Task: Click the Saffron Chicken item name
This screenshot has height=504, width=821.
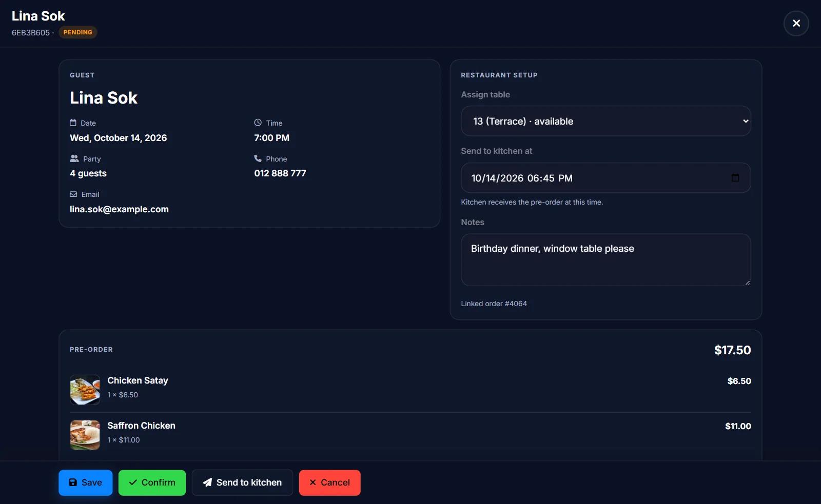Action: (141, 426)
